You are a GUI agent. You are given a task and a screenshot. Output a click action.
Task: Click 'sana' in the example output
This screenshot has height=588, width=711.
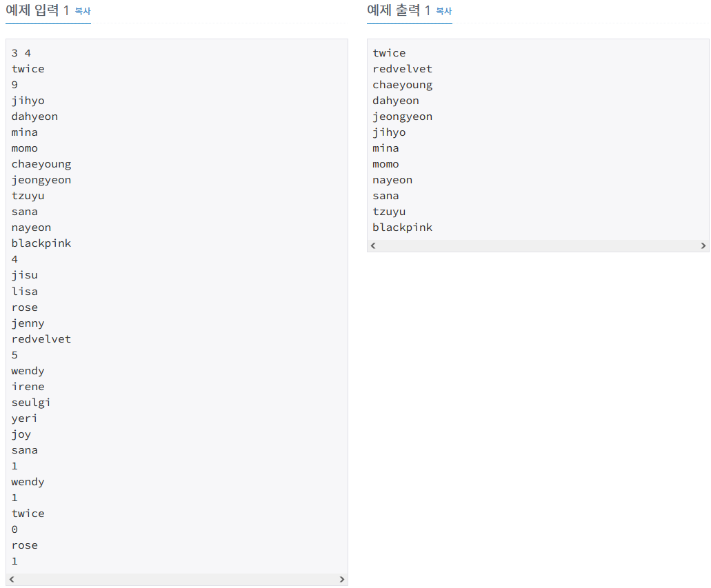(386, 196)
